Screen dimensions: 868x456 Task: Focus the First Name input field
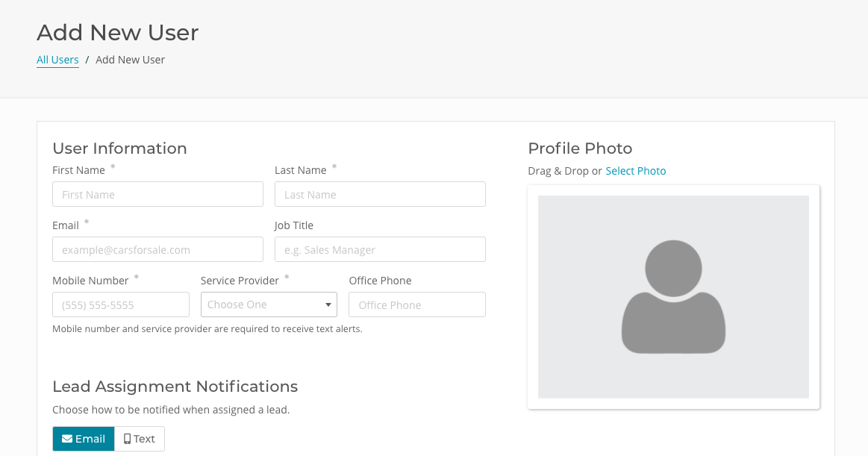click(157, 194)
